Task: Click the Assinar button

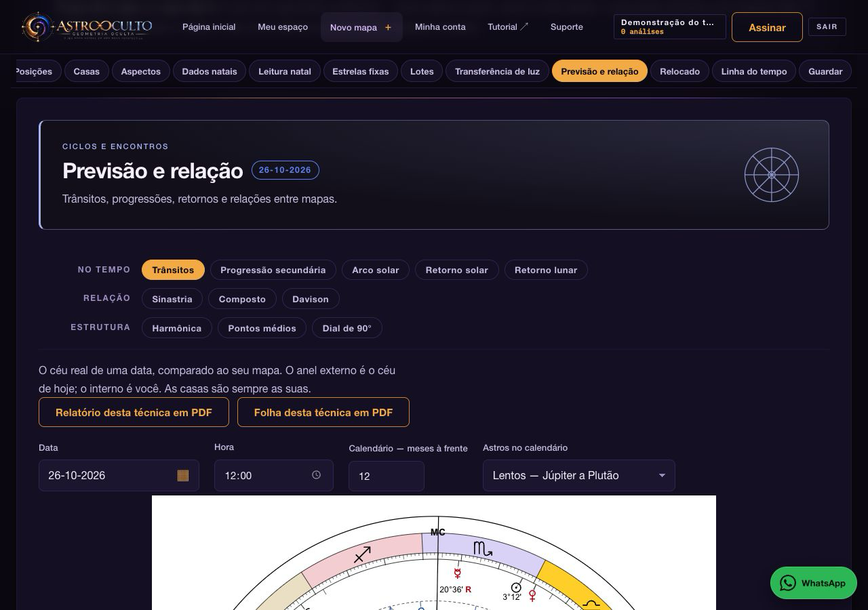Action: pos(767,27)
